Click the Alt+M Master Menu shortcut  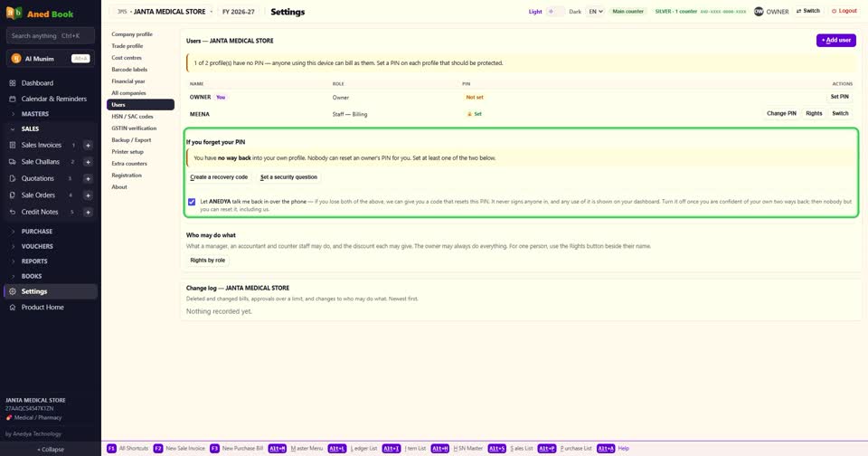(x=296, y=448)
